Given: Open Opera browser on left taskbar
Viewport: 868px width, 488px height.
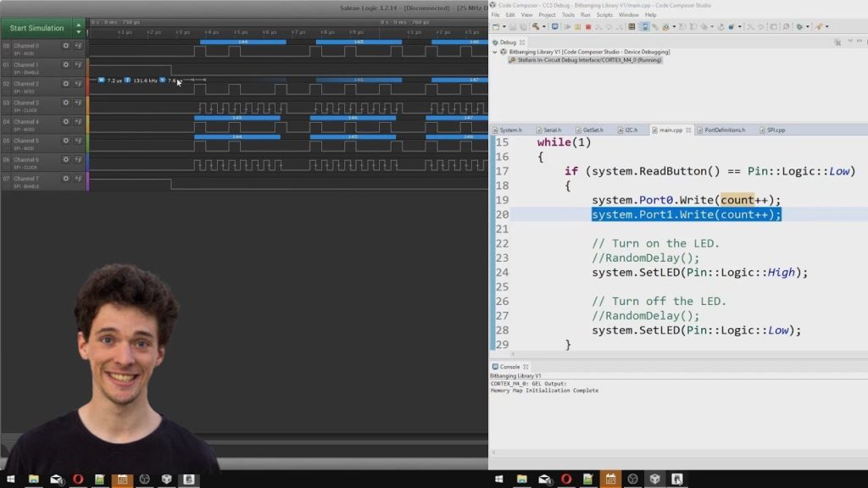Looking at the screenshot, I should click(77, 479).
